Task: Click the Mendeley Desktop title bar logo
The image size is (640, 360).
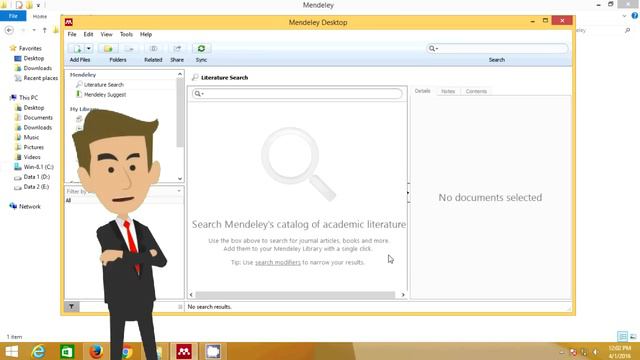Action: (69, 22)
